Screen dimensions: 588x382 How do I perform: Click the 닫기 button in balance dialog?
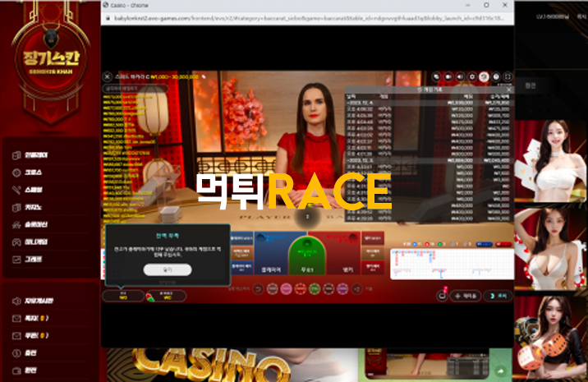click(168, 269)
